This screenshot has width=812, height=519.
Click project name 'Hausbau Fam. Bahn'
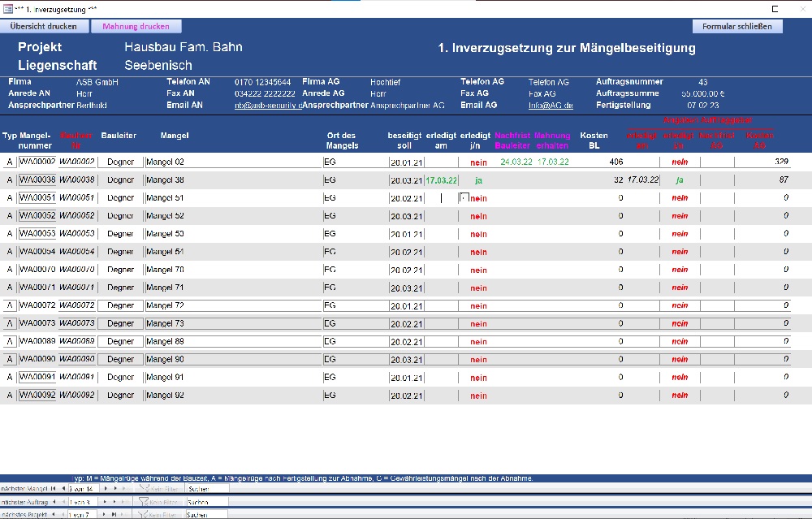coord(184,47)
